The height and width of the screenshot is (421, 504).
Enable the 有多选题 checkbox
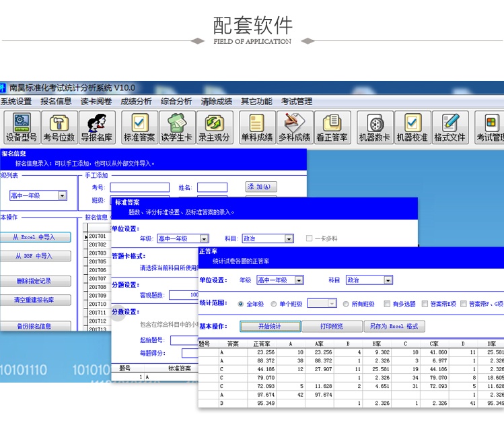pyautogui.click(x=387, y=304)
